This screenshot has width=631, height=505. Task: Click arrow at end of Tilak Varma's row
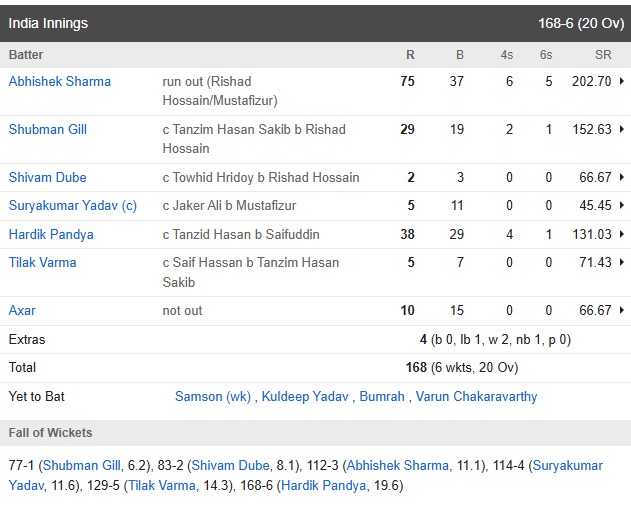coord(623,263)
